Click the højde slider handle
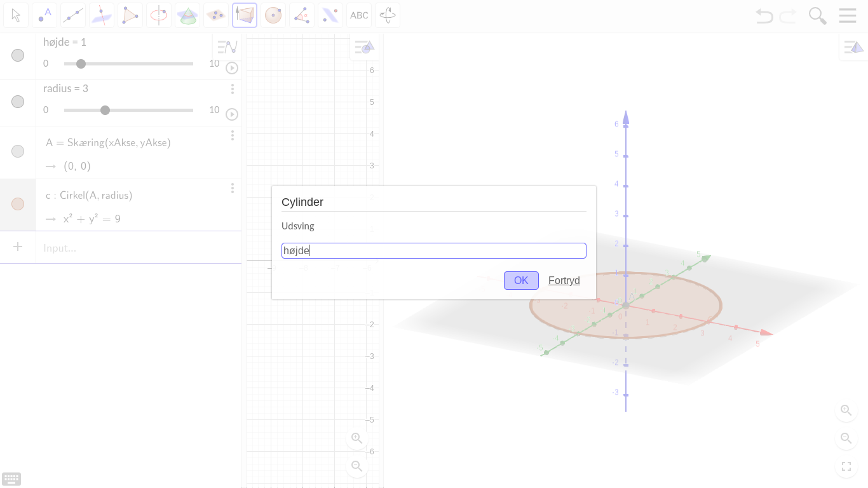Image resolution: width=868 pixels, height=488 pixels. (81, 64)
